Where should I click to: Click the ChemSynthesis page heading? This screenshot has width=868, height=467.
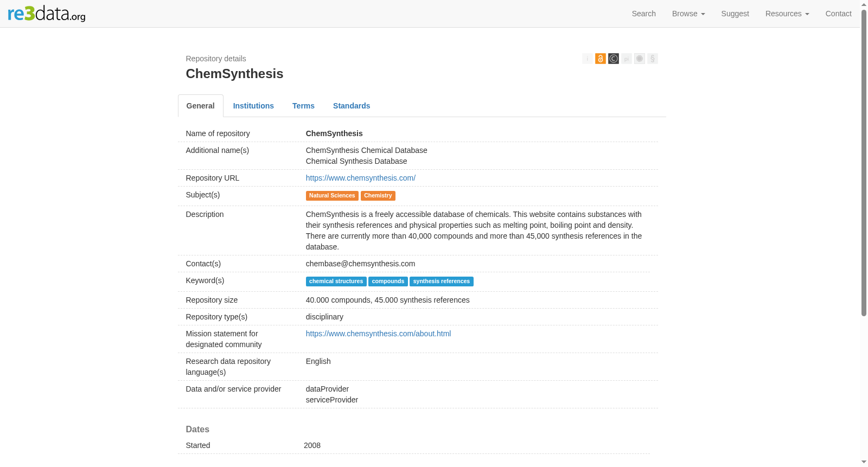(x=234, y=74)
